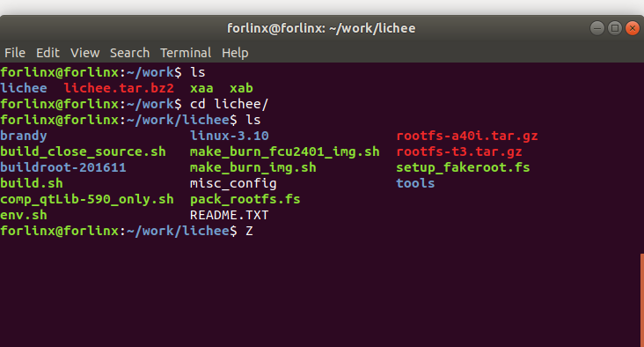Open the Edit menu
Image resolution: width=644 pixels, height=347 pixels.
tap(48, 53)
